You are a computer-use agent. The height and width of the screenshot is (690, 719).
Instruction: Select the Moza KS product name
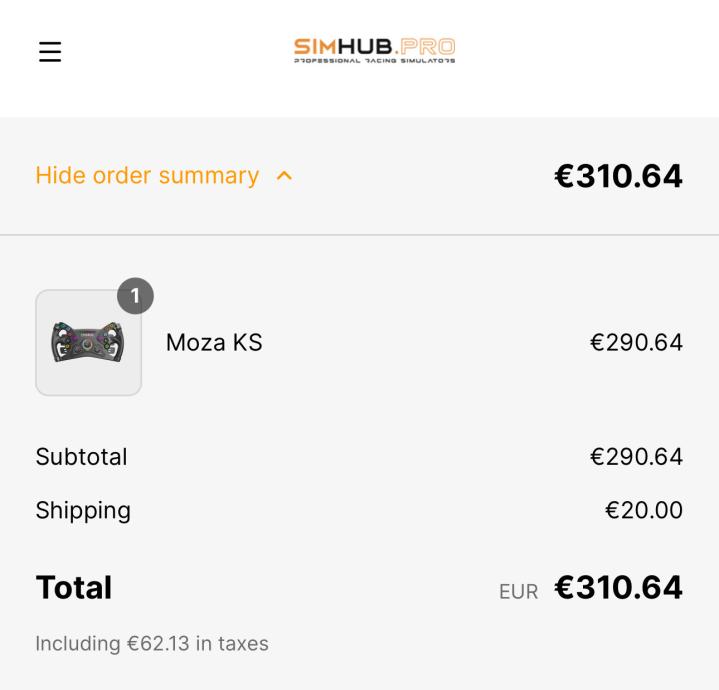click(214, 343)
